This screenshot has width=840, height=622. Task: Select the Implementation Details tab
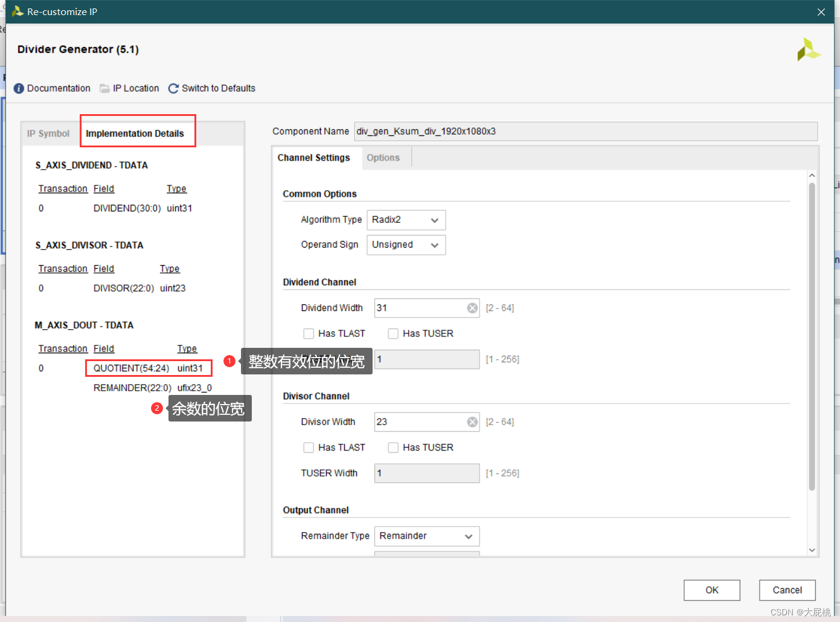point(135,133)
